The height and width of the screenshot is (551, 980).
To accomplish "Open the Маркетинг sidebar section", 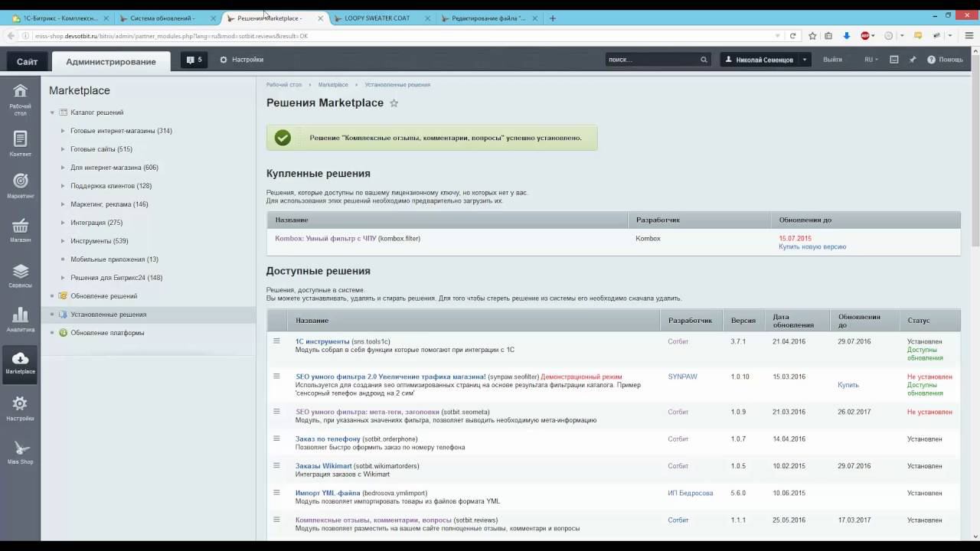I will [x=21, y=185].
